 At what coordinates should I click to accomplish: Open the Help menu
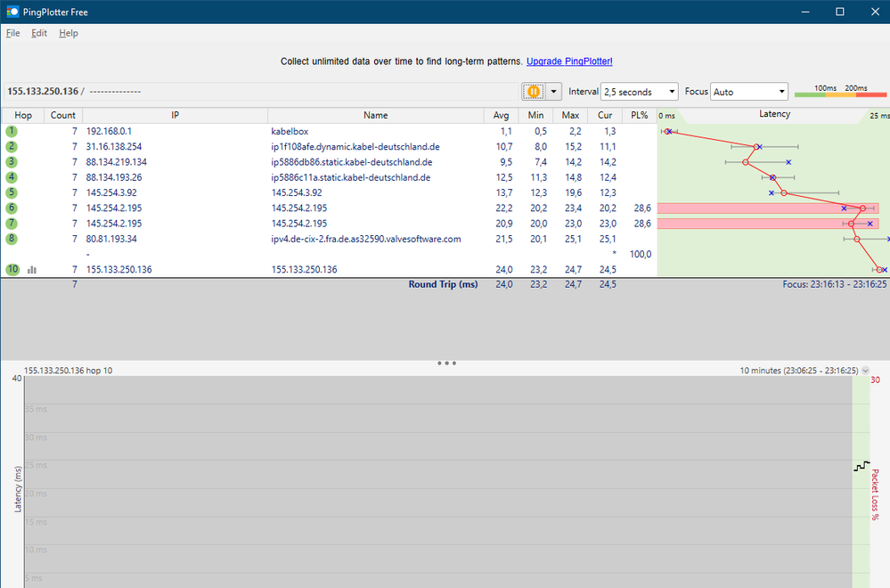coord(68,33)
